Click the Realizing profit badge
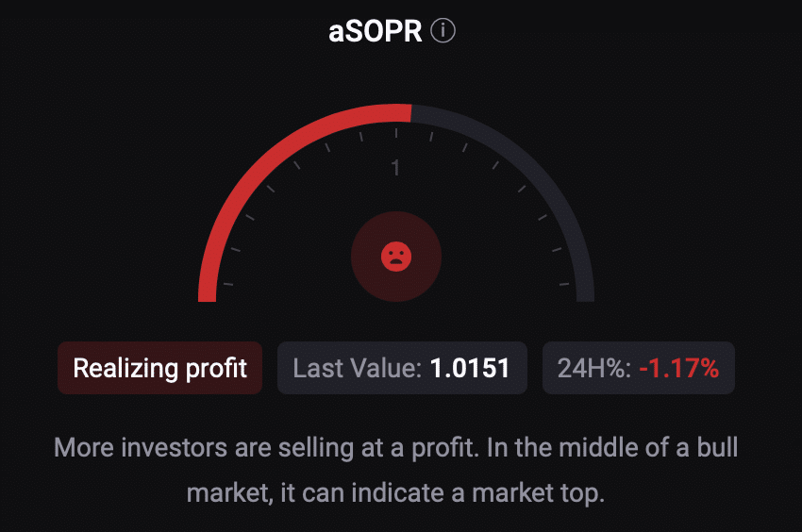The width and height of the screenshot is (802, 532). pyautogui.click(x=159, y=368)
